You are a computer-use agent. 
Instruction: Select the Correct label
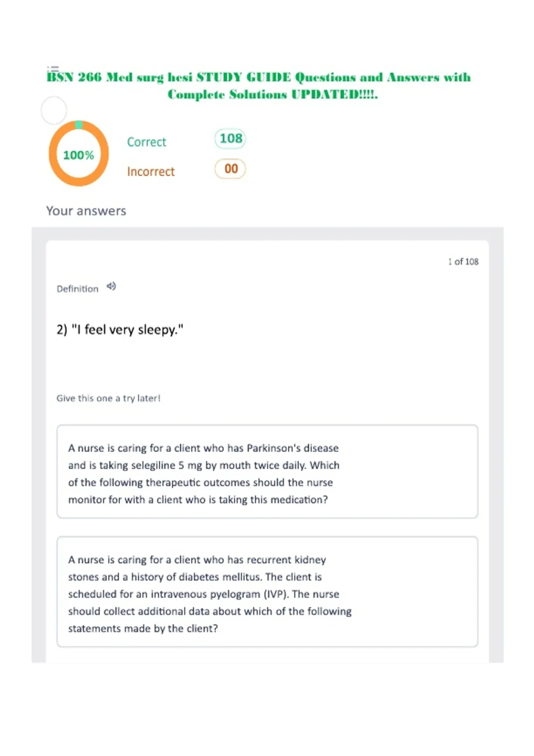146,142
